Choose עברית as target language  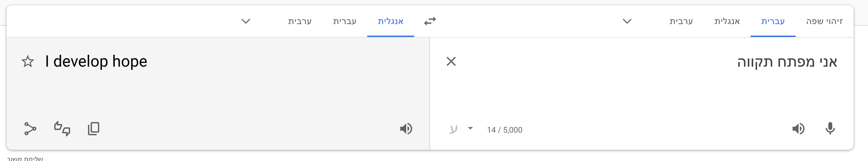344,21
